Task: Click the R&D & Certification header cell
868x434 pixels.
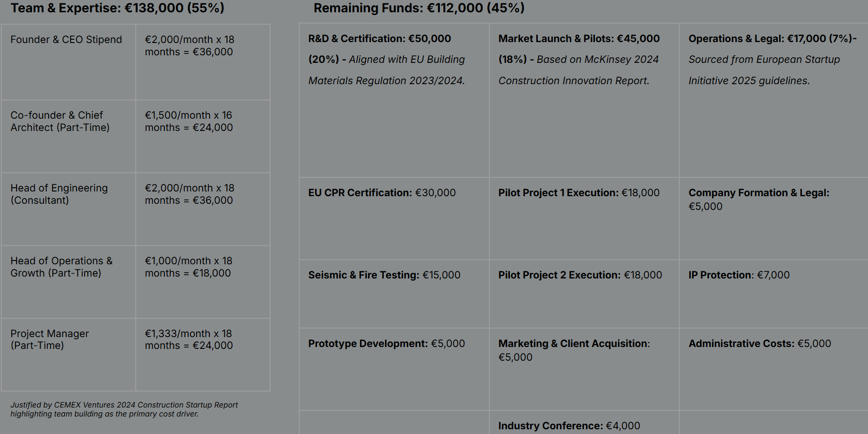Action: pyautogui.click(x=387, y=60)
